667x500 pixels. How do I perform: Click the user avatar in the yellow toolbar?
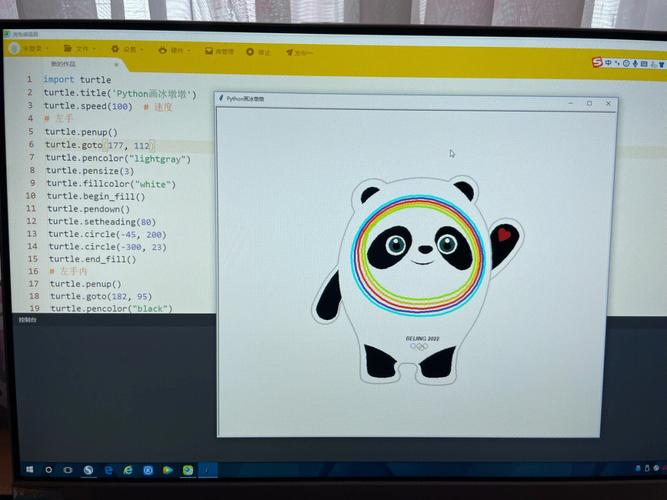coord(14,48)
